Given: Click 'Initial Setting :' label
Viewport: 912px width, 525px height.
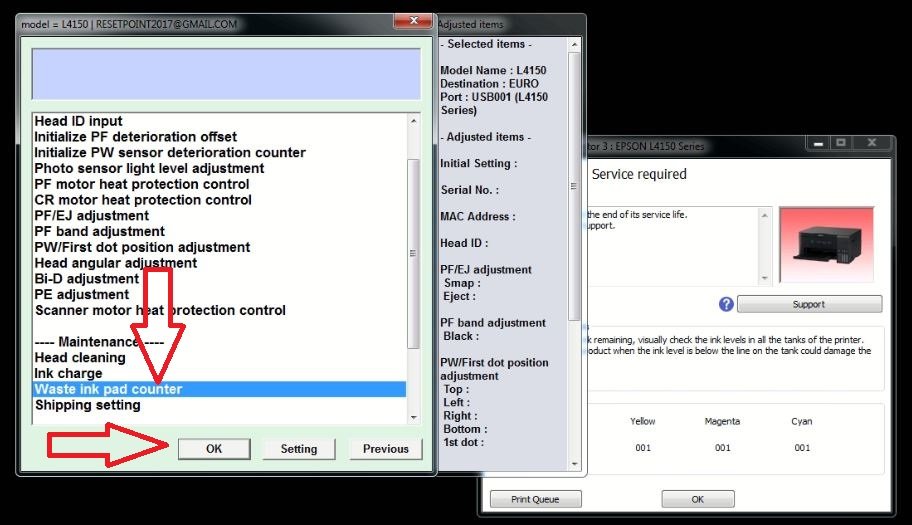Looking at the screenshot, I should [x=479, y=163].
